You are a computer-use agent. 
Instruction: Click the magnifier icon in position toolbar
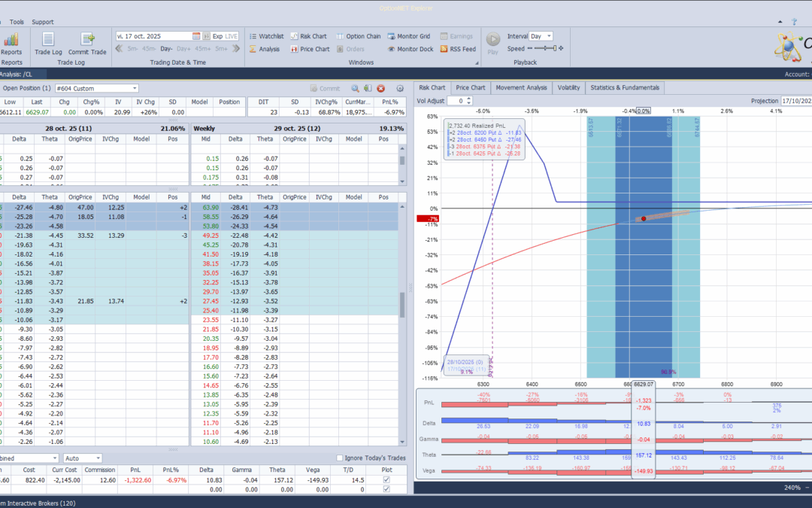[355, 89]
